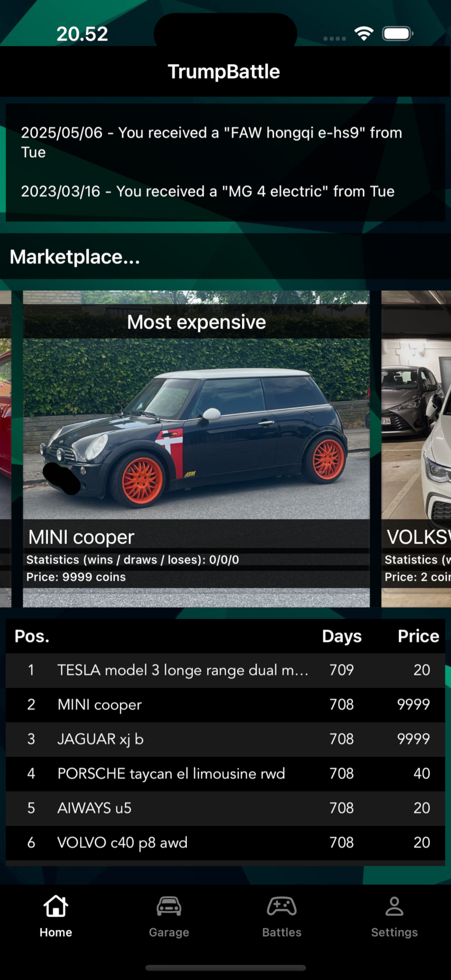This screenshot has width=451, height=980.
Task: Sort the list by Price column
Action: click(418, 636)
